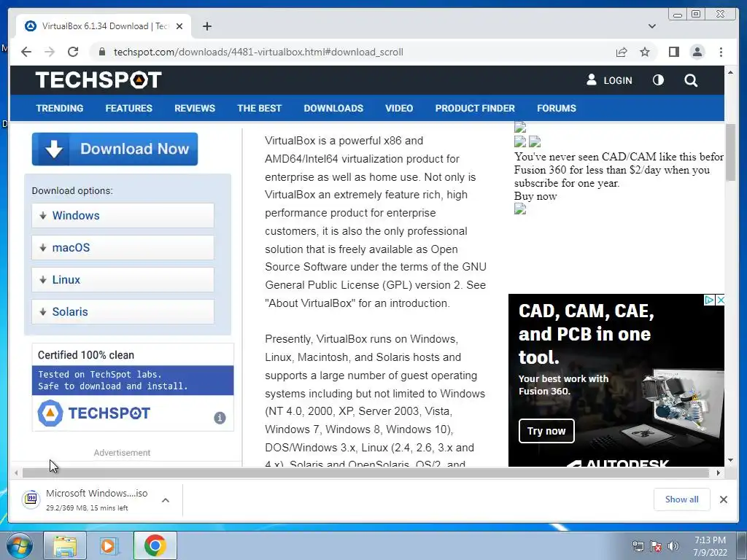
Task: Click the Download Now button
Action: point(115,149)
